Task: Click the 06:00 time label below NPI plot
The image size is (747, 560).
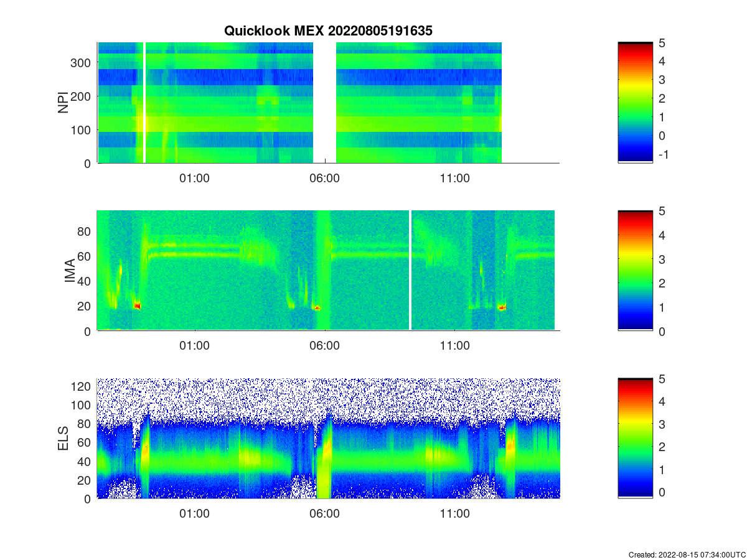Action: click(x=325, y=177)
